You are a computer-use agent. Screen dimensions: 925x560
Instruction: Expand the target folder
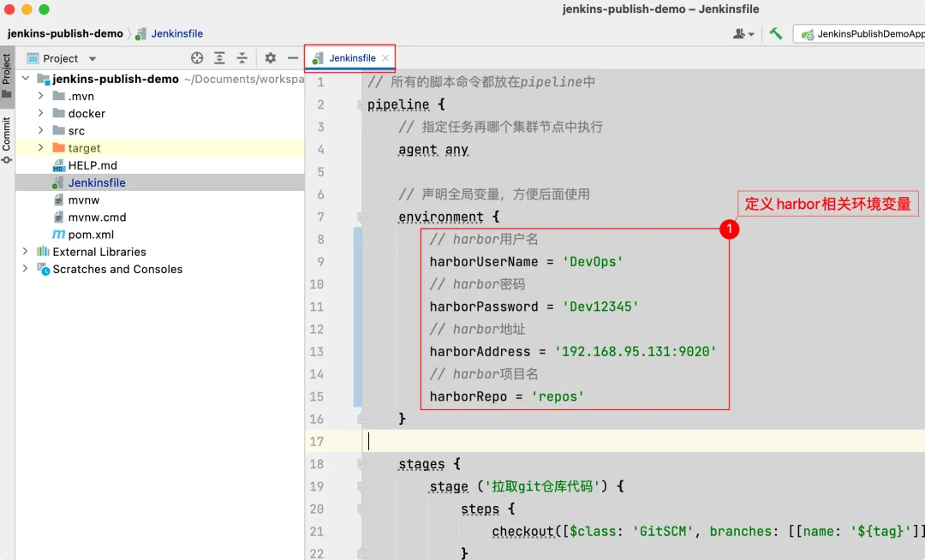(x=41, y=147)
